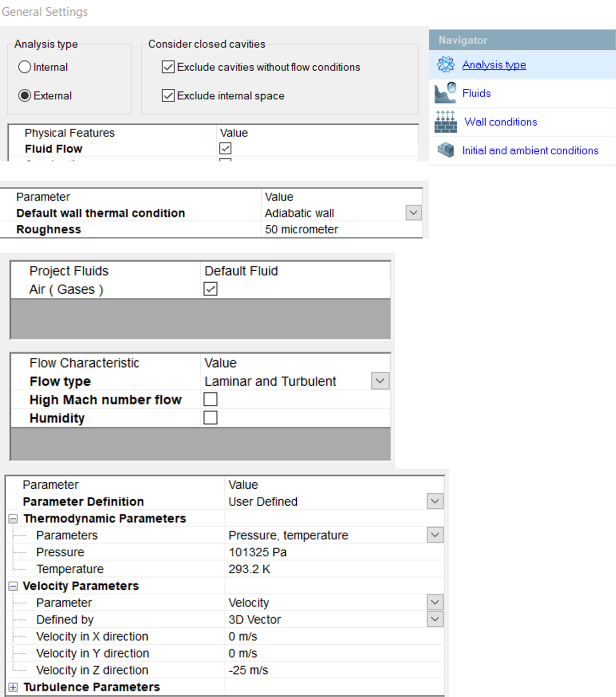Click the Fluids icon in Navigator
This screenshot has width=616, height=697.
pos(445,93)
